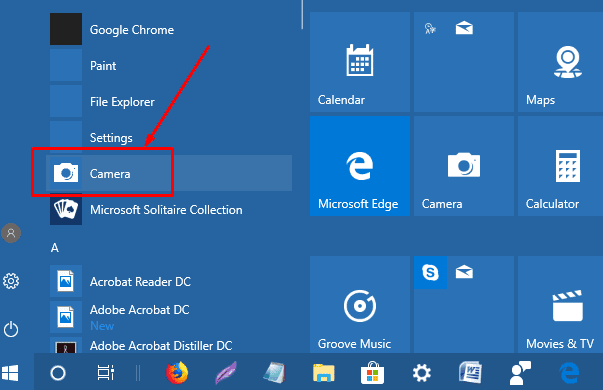Open the Calculator tile
Viewport: 603px width, 390px height.
[x=560, y=166]
